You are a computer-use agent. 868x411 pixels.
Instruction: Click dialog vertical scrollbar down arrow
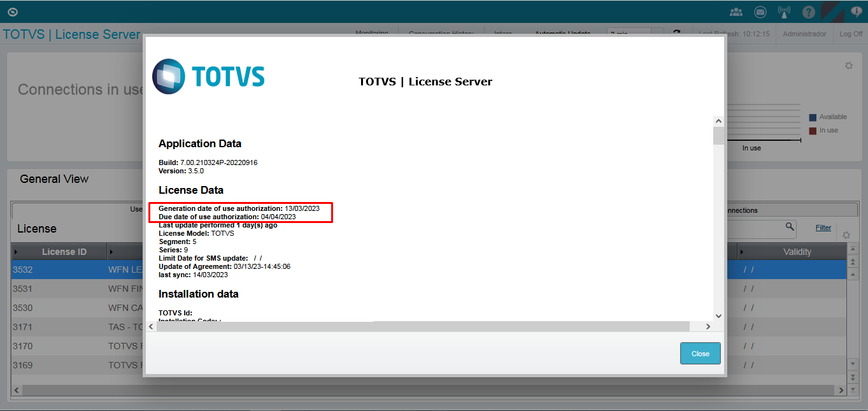coord(718,315)
